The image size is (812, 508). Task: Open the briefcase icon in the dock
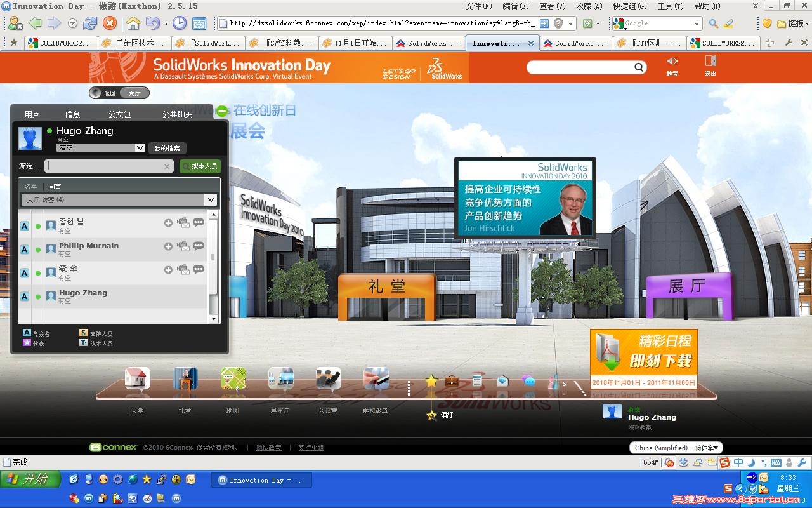pyautogui.click(x=452, y=381)
